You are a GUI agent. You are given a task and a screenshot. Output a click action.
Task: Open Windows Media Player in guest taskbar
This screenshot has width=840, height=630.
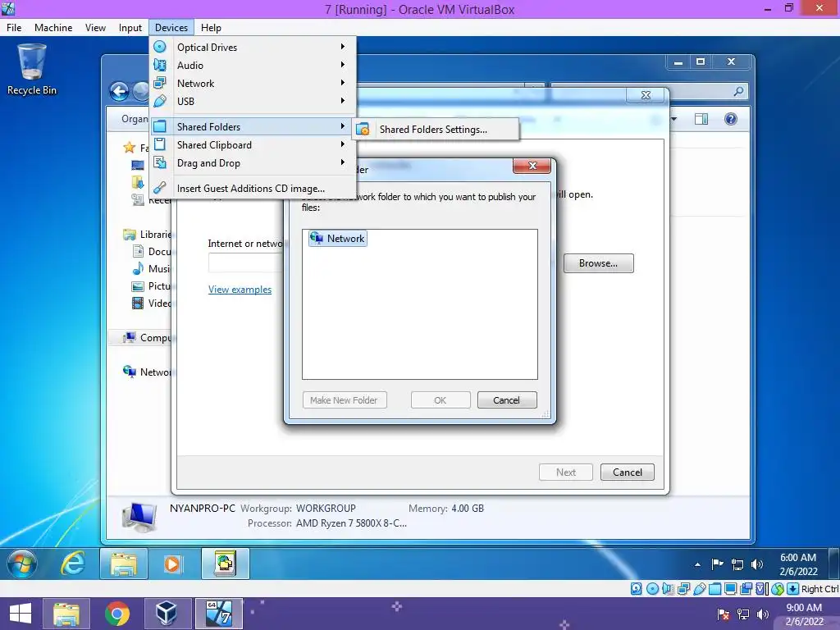coord(172,564)
